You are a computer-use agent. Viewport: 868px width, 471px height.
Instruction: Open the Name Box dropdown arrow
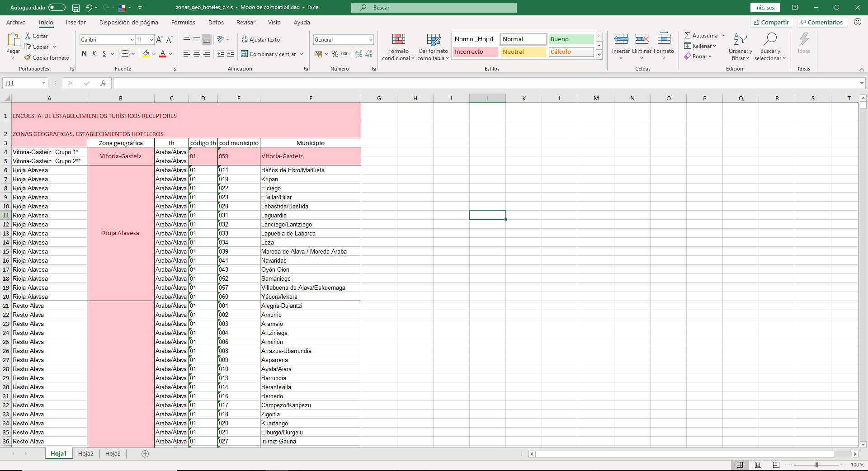click(x=44, y=83)
